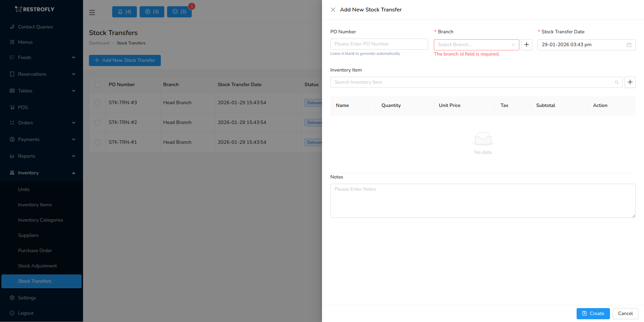
Task: Open the Select Branch dropdown
Action: coord(476,44)
